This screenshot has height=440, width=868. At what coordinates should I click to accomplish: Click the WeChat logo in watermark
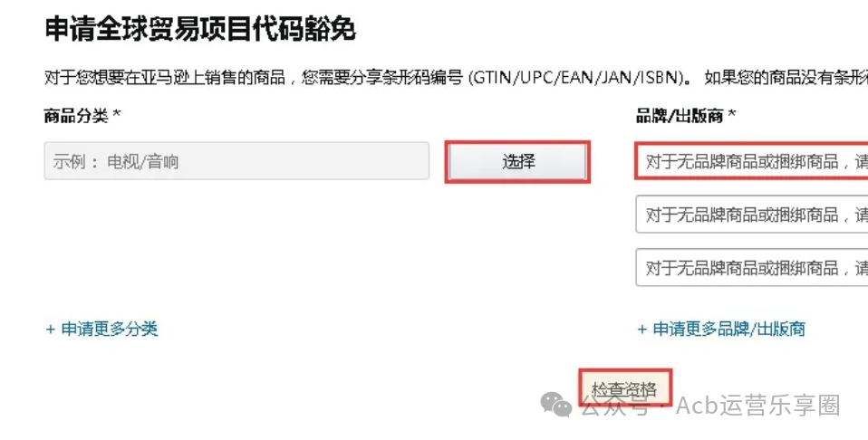pyautogui.click(x=556, y=405)
